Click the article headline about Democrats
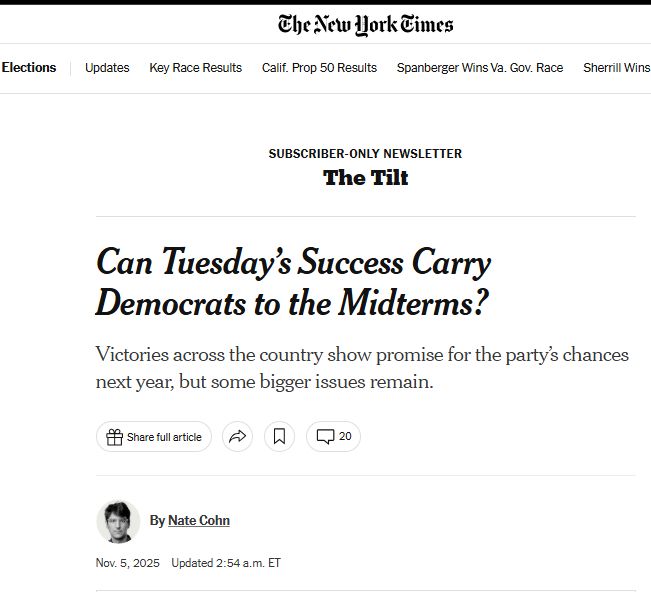Image resolution: width=651 pixels, height=592 pixels. click(x=293, y=282)
